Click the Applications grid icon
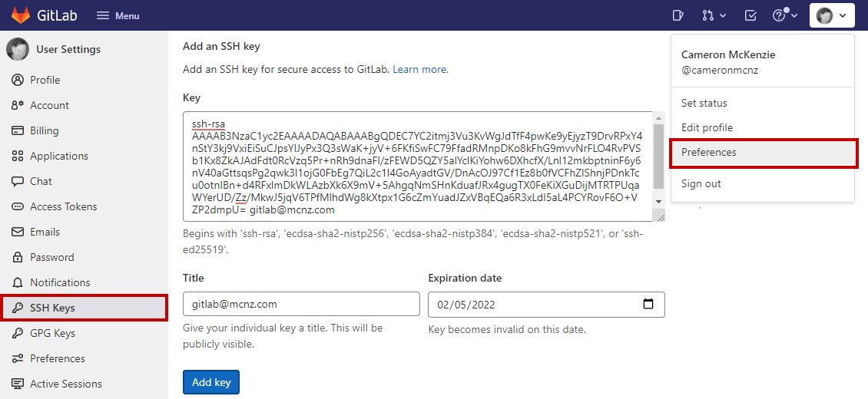 [x=18, y=157]
